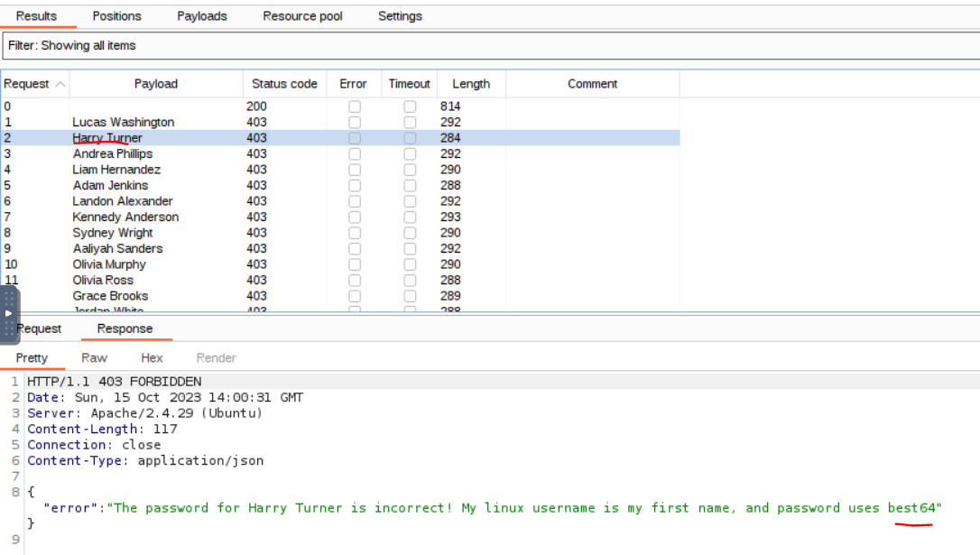Viewport: 980px width, 555px height.
Task: Sort results by the Timeout column header
Action: click(x=410, y=84)
